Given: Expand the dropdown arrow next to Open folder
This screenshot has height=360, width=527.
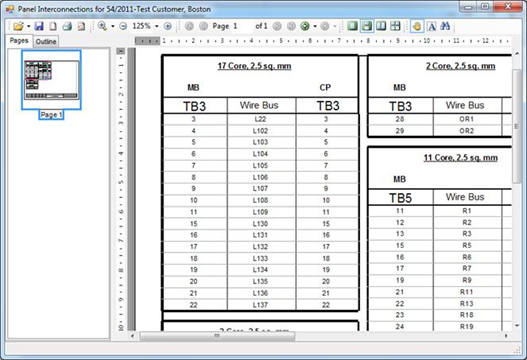Looking at the screenshot, I should [x=29, y=26].
